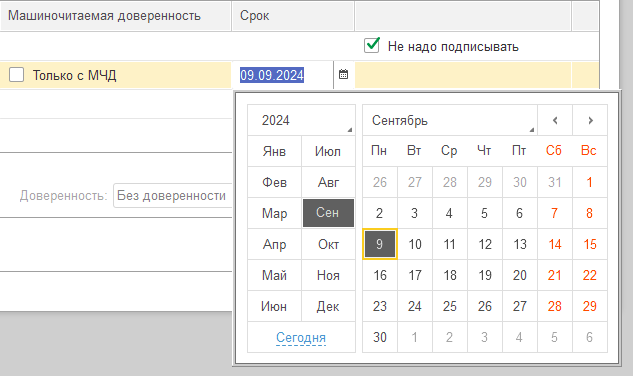Open the Доверенность combo box 'Без доверенности'
The height and width of the screenshot is (376, 633).
(173, 195)
